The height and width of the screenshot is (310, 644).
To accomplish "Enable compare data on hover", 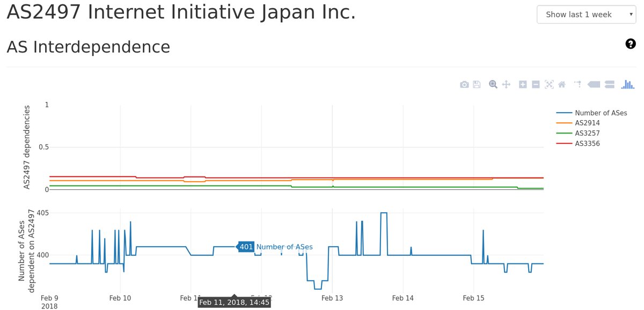I will (609, 84).
